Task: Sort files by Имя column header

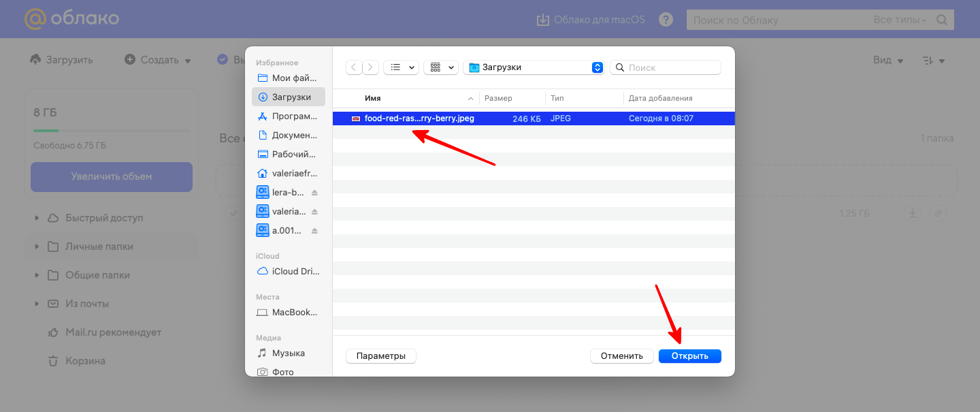Action: click(x=373, y=98)
